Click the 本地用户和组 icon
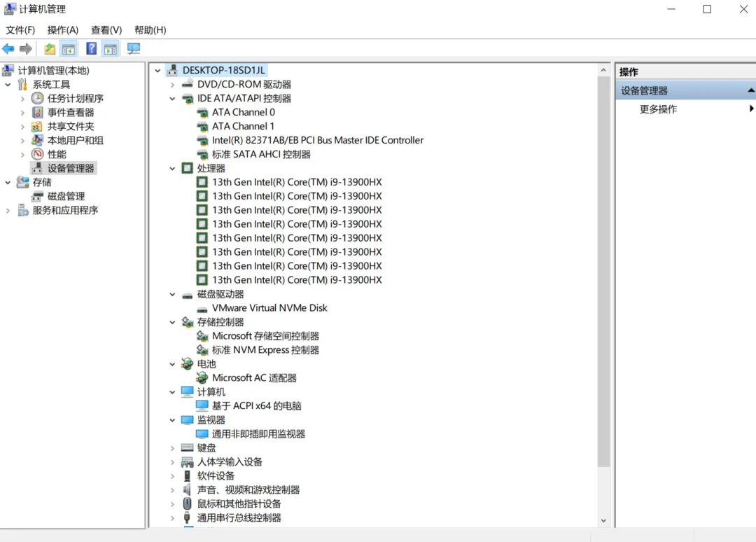The height and width of the screenshot is (542, 756). 37,140
